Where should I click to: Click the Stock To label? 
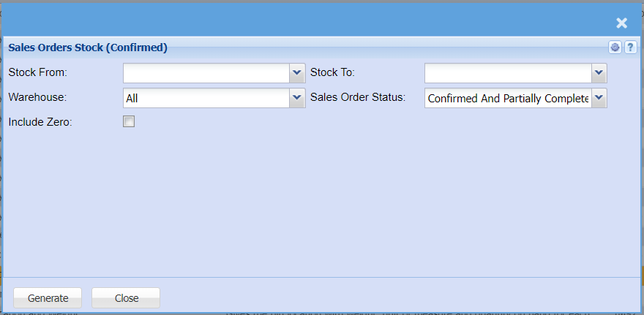[x=332, y=72]
